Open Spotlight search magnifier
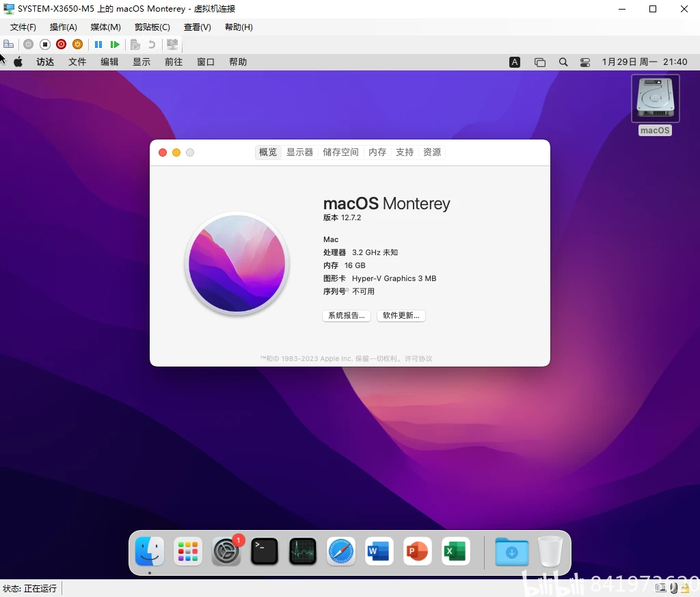This screenshot has width=700, height=597. [x=563, y=62]
